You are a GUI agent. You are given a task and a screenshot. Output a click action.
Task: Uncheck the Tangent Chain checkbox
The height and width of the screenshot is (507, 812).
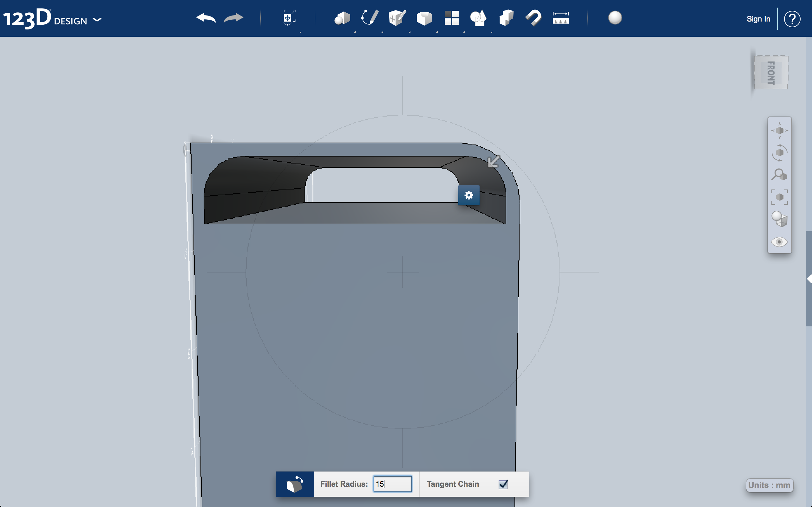[x=503, y=484]
